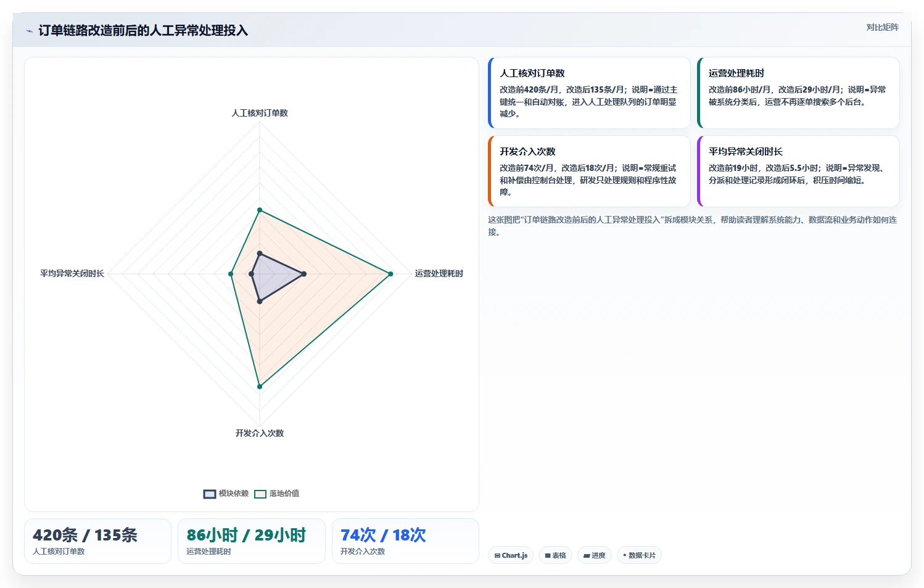This screenshot has width=924, height=588.
Task: Click the sparkle icon on the 数据卡片 chip
Action: tap(625, 555)
